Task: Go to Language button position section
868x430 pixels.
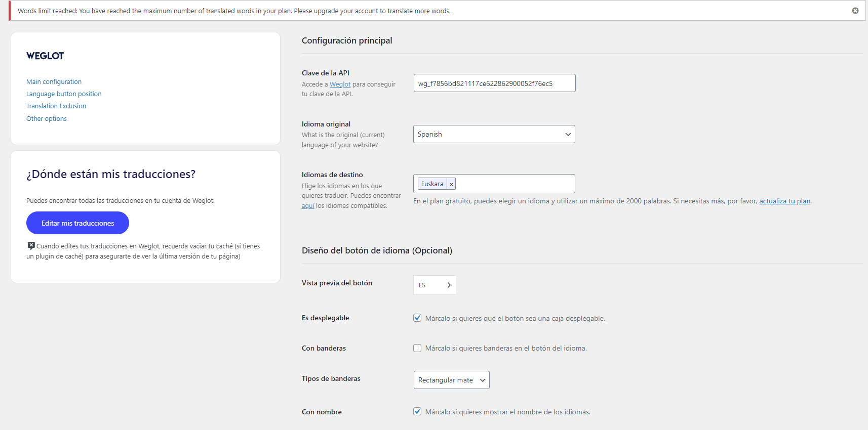Action: pos(64,94)
